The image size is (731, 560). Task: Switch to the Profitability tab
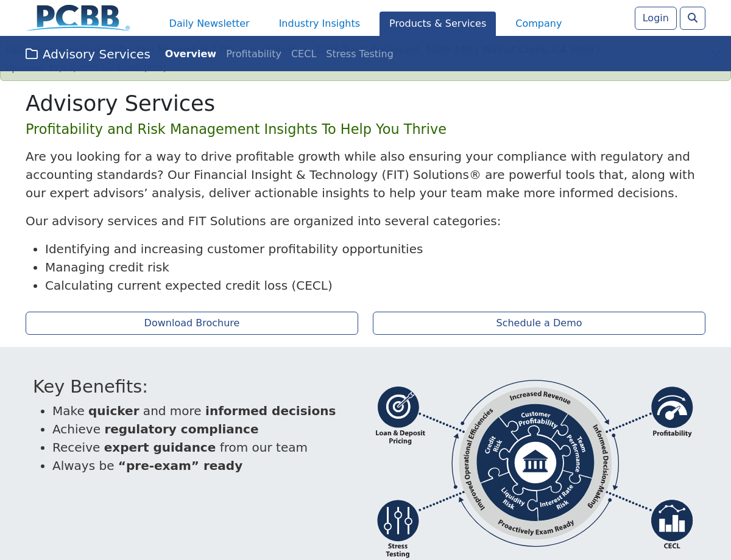[253, 54]
